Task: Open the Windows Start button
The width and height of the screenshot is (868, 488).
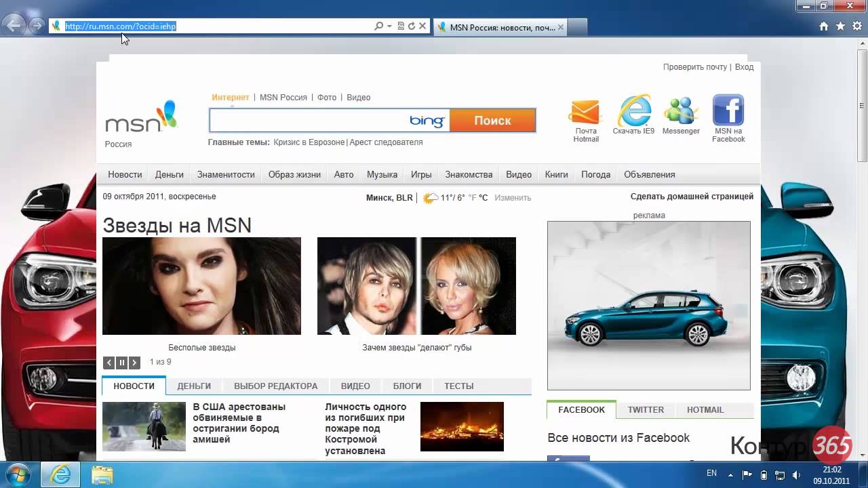Action: click(18, 474)
